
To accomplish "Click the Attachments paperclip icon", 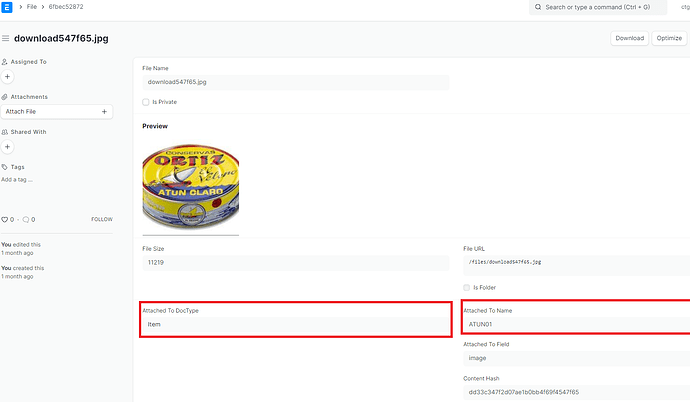I will [4, 97].
